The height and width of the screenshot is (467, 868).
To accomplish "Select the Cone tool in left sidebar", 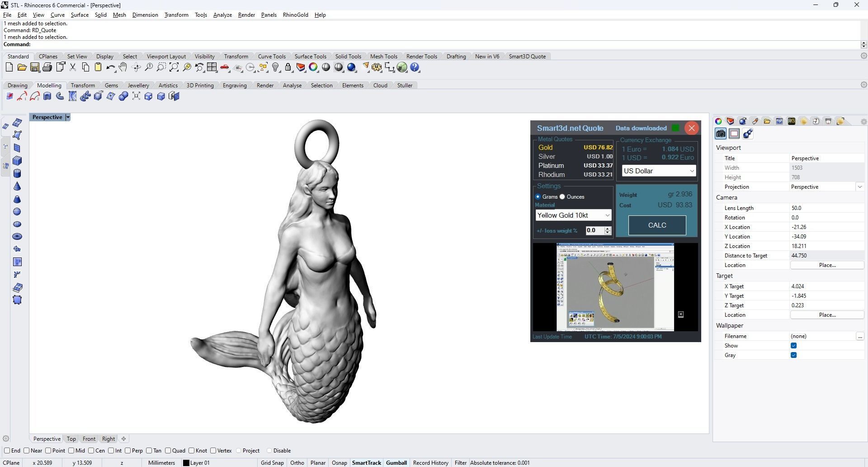I will [17, 186].
